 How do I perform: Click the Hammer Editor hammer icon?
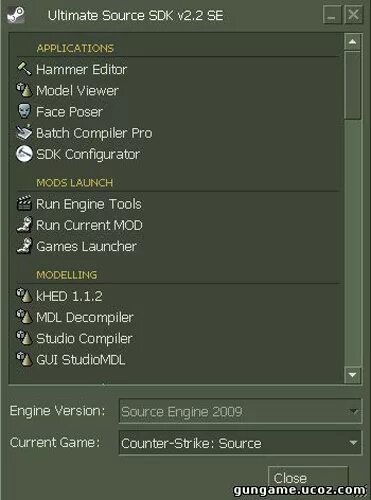24,69
